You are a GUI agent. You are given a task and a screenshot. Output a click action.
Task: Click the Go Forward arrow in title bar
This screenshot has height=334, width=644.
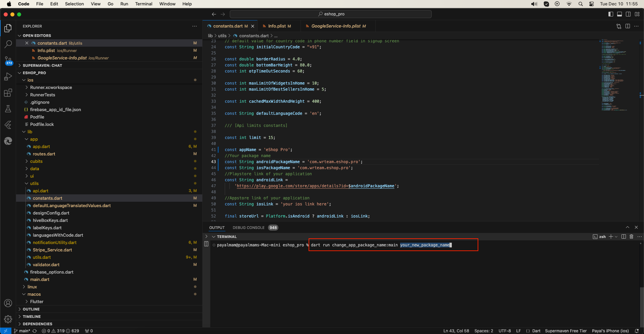pyautogui.click(x=223, y=14)
